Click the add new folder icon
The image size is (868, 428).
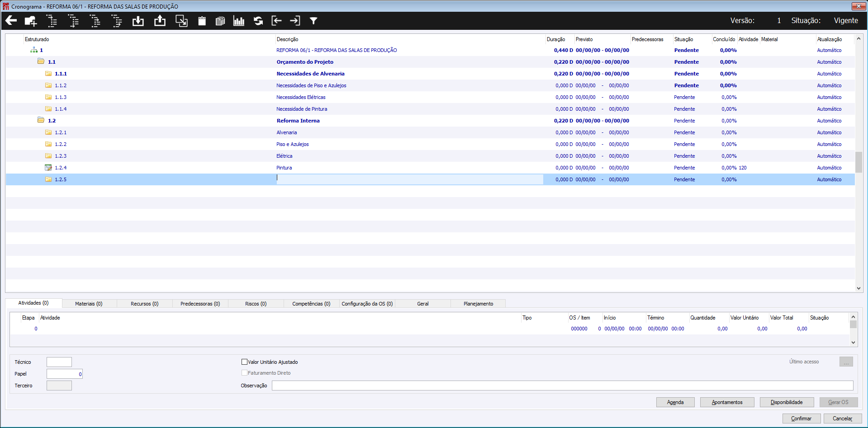(x=31, y=21)
